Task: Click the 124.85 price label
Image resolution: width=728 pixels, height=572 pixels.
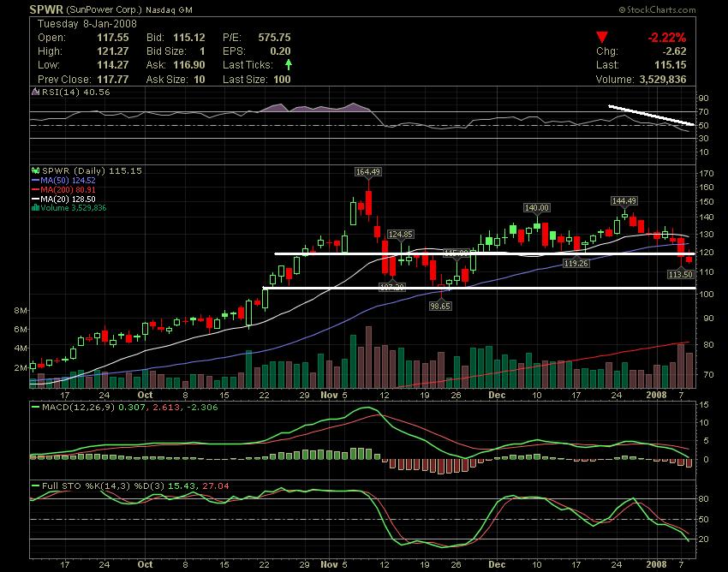Action: coord(400,235)
